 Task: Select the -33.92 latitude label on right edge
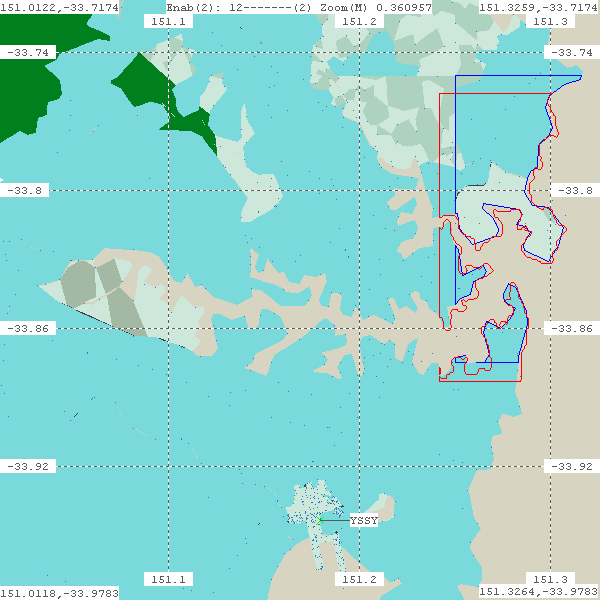pyautogui.click(x=572, y=466)
